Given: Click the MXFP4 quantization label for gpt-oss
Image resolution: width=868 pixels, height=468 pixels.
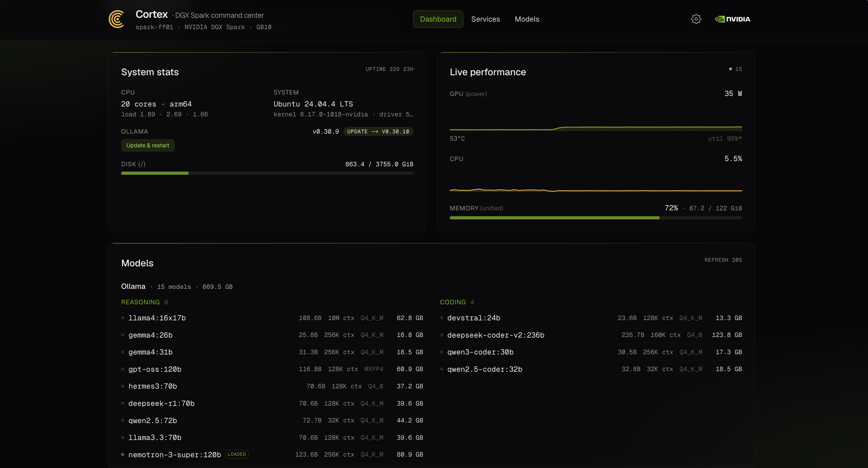Looking at the screenshot, I should (x=374, y=369).
